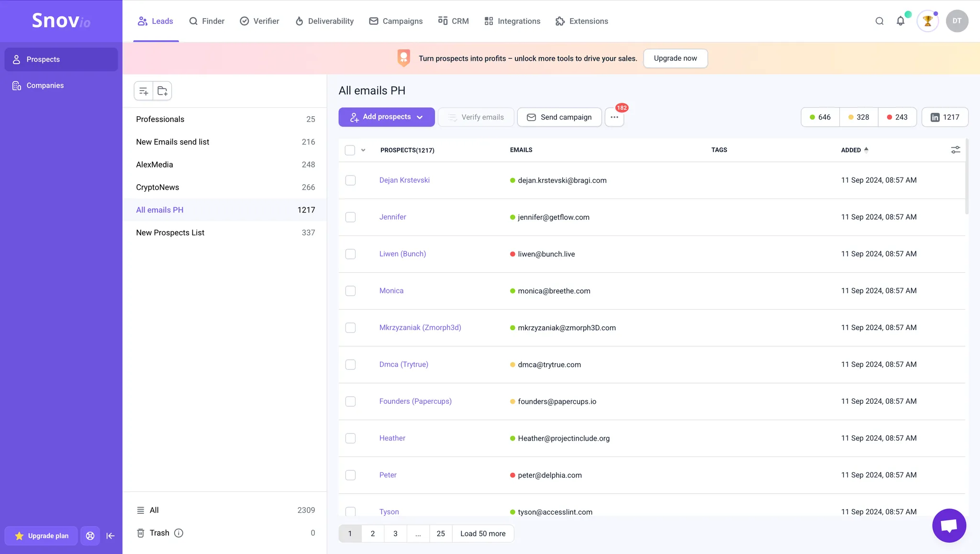Click Load 50 more
The height and width of the screenshot is (554, 980).
483,533
